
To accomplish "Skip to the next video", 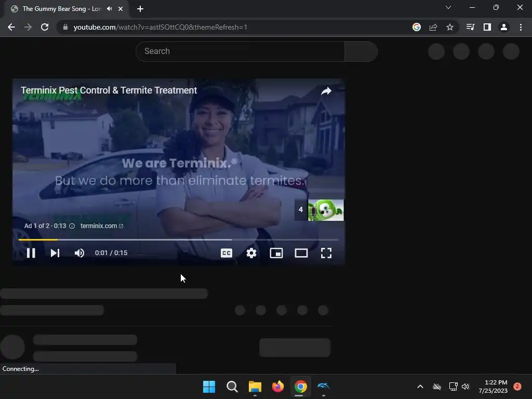I will coord(55,253).
